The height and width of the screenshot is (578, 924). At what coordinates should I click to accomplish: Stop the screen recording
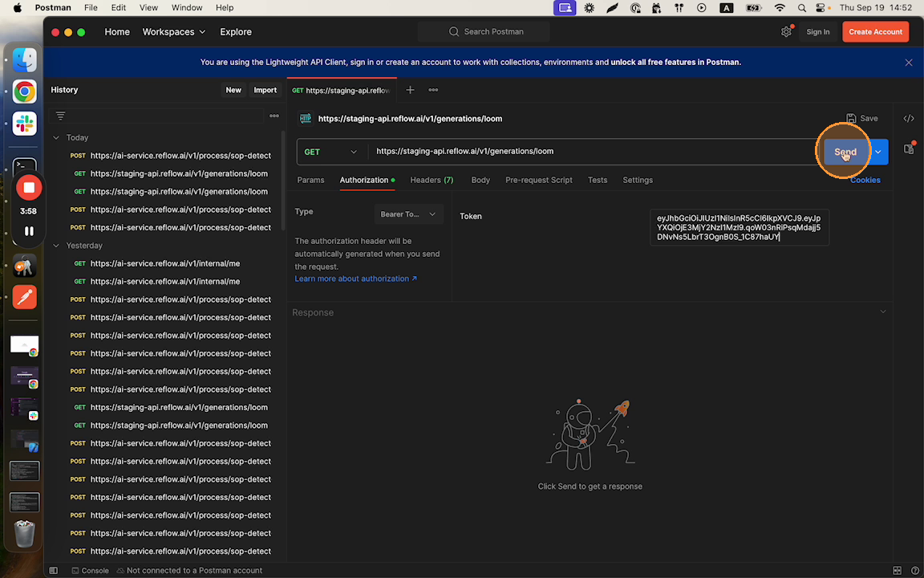[28, 188]
